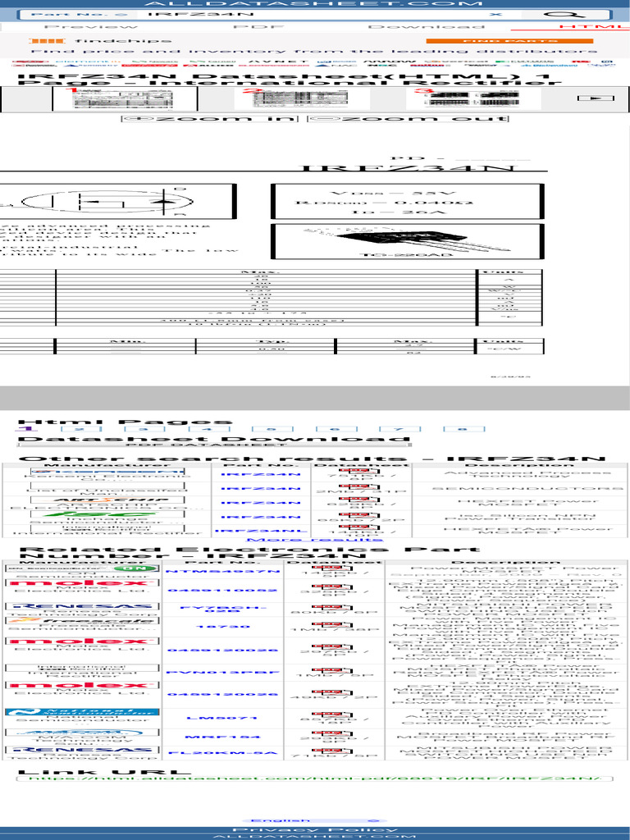Click the AVNET distributor logo
The height and width of the screenshot is (840, 630).
pyautogui.click(x=279, y=61)
